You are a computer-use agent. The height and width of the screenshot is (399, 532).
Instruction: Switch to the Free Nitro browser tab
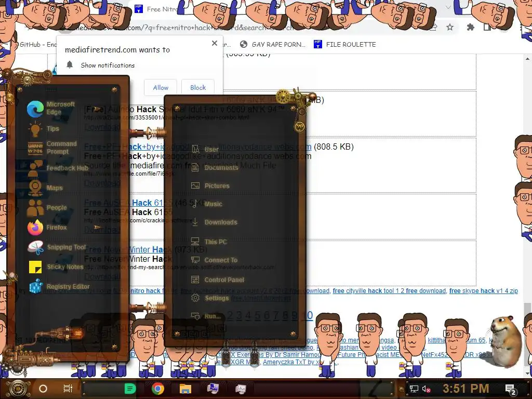pyautogui.click(x=156, y=9)
